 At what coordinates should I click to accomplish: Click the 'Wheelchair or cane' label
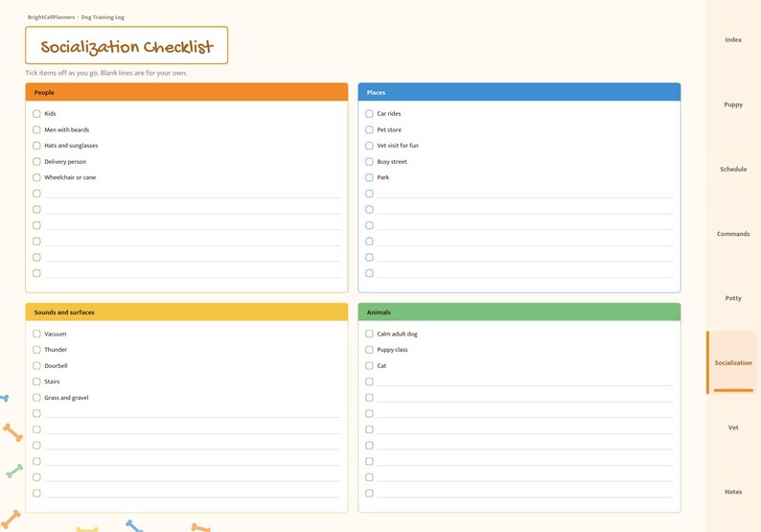70,177
